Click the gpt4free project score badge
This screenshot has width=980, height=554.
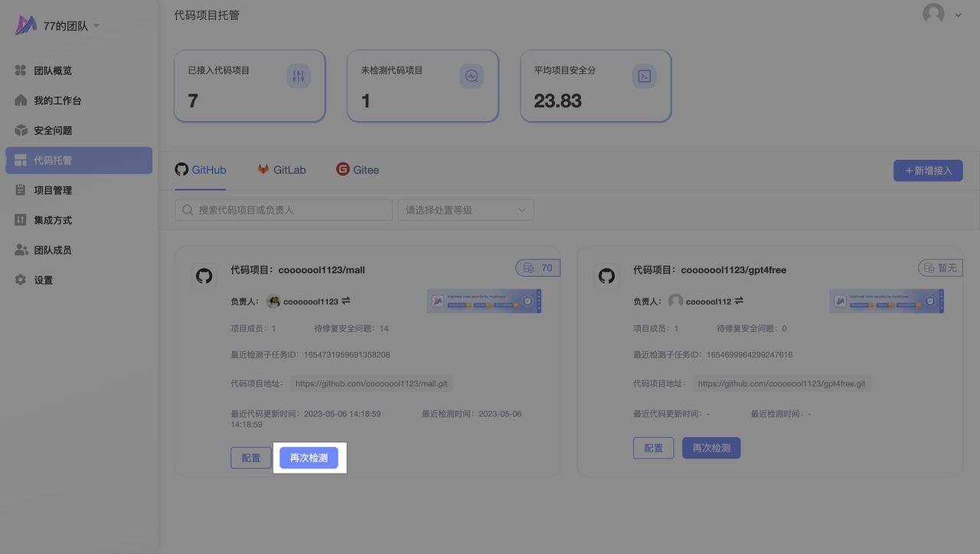pyautogui.click(x=940, y=268)
